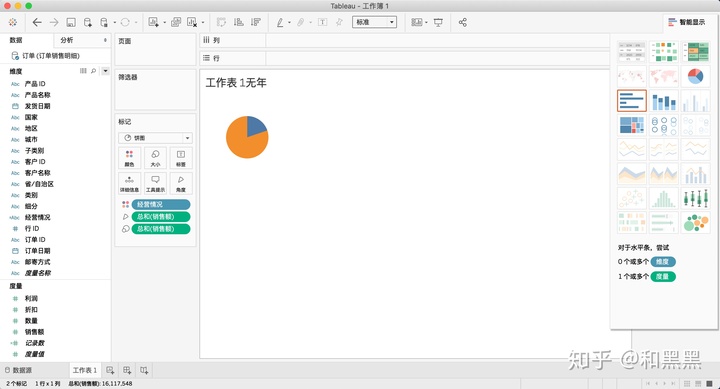This screenshot has width=720, height=389.
Task: Open the show/hide cards toolbar icon
Action: point(416,22)
